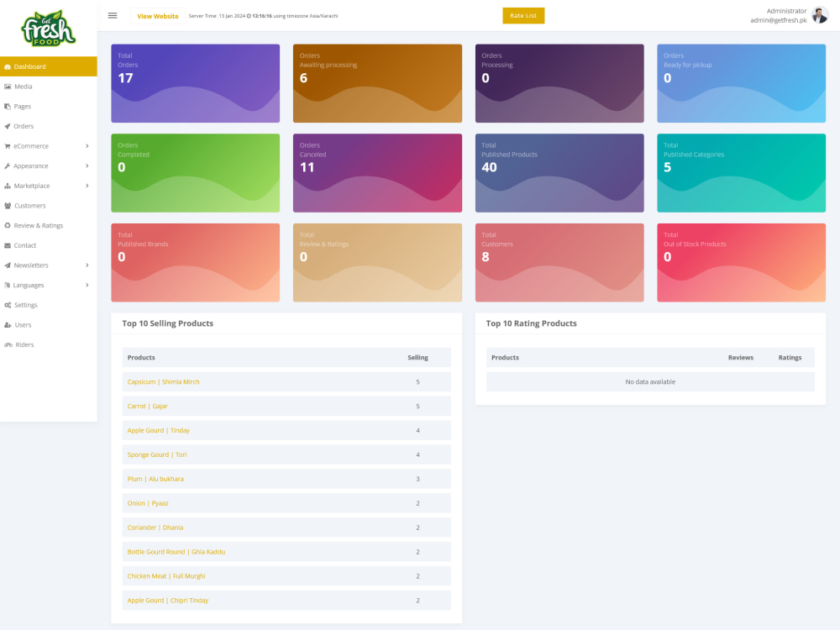Expand the Appearance submenu chevron
Image resolution: width=840 pixels, height=630 pixels.
[87, 166]
